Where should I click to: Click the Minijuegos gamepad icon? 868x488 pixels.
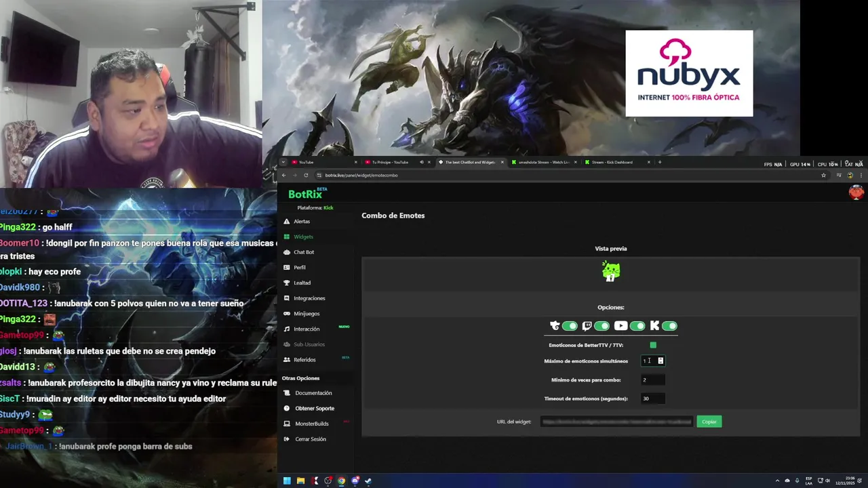point(287,314)
